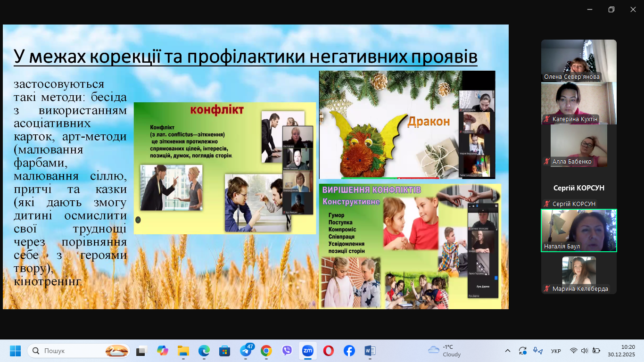Toggle the microphone tray icon

point(537,351)
